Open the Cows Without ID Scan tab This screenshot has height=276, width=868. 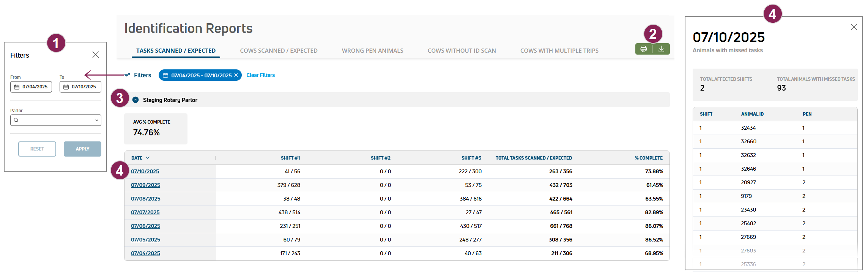pos(462,50)
